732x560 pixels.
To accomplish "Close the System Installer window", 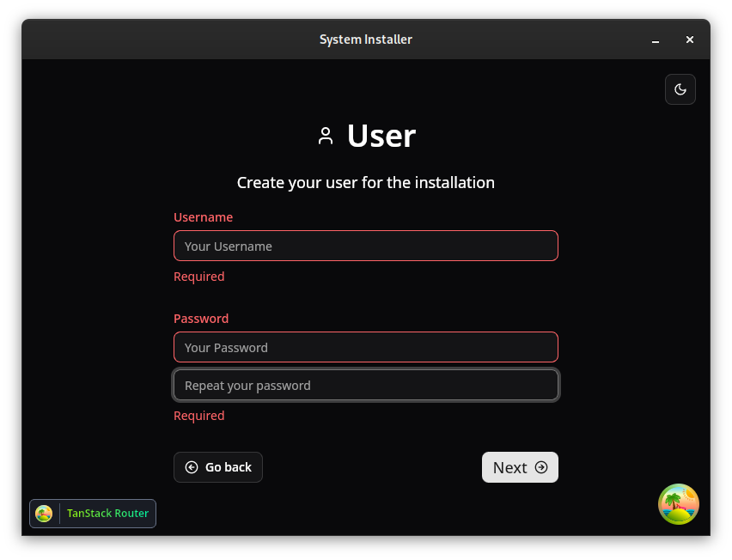I will [x=690, y=40].
